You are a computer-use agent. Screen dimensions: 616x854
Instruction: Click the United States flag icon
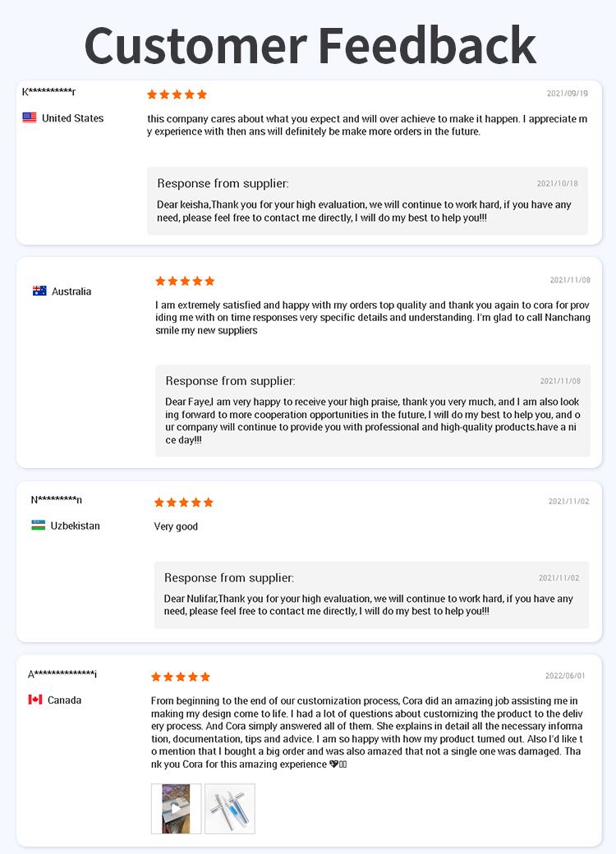(30, 117)
